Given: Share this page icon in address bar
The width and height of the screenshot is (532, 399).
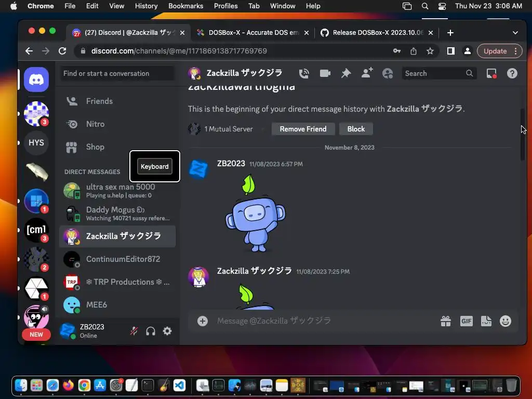Looking at the screenshot, I should (x=413, y=51).
